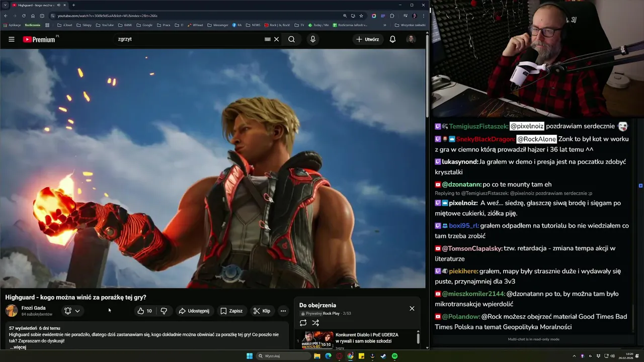Screen dimensions: 644x362
Task: Run search with the magnifier button
Action: tap(291, 39)
